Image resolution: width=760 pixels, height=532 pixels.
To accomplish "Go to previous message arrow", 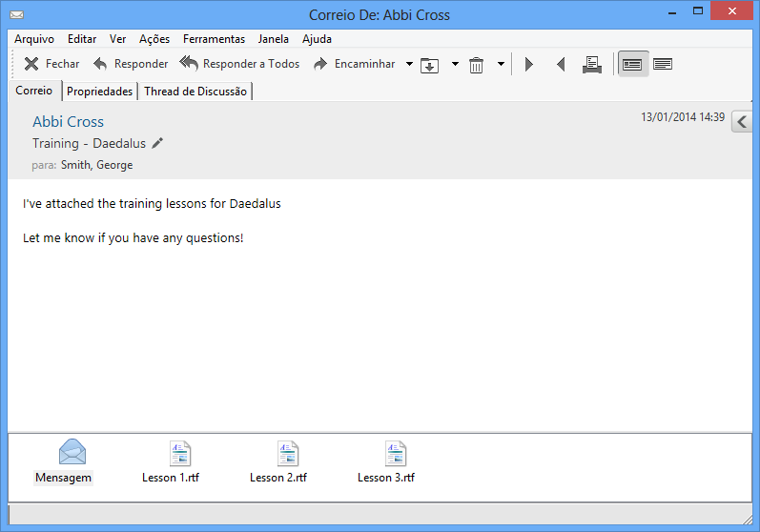I will coord(561,64).
